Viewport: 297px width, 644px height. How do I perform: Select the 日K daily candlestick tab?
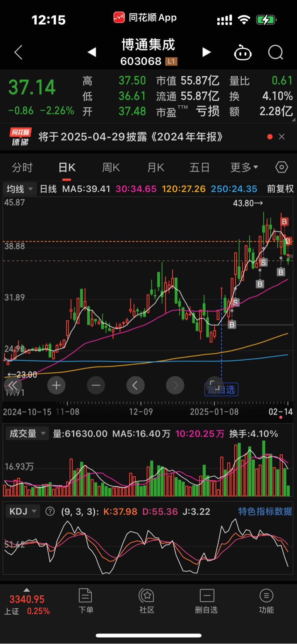pos(67,168)
